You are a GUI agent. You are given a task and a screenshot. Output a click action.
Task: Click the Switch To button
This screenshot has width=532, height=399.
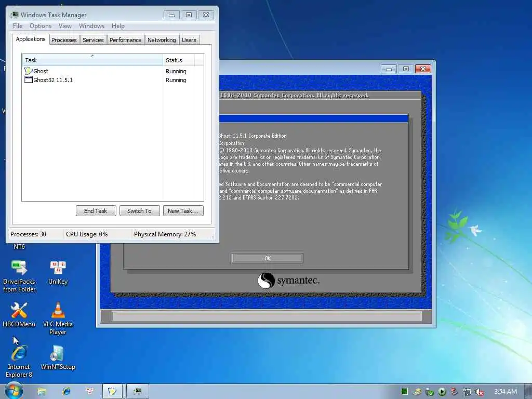point(139,211)
